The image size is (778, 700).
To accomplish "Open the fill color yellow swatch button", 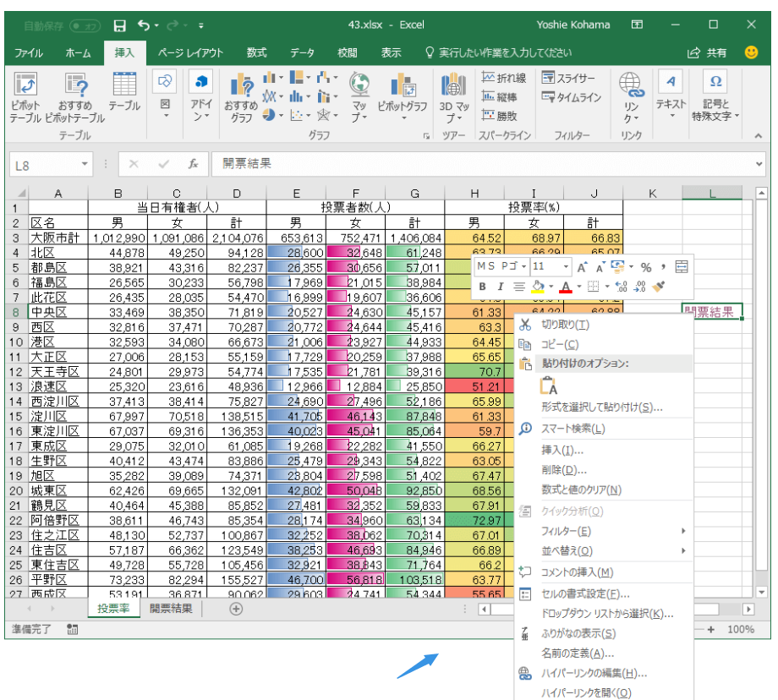I will click(x=538, y=287).
